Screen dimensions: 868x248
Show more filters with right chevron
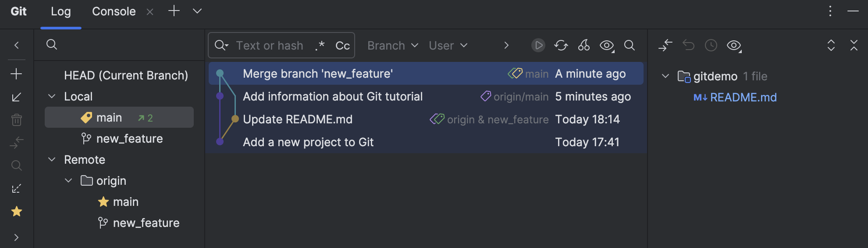pos(506,45)
